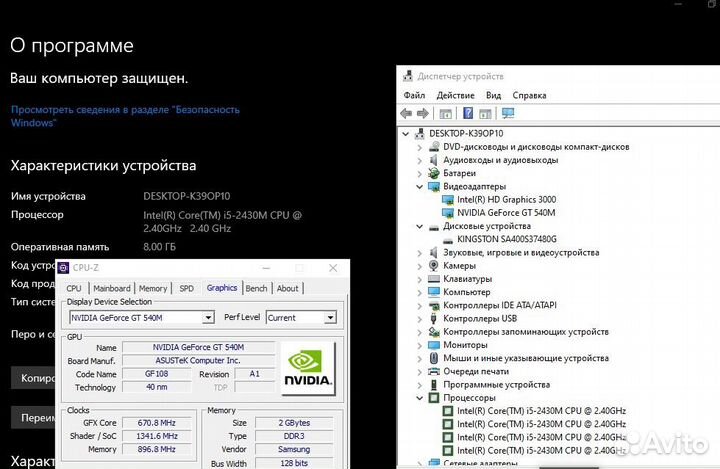Image resolution: width=720 pixels, height=469 pixels.
Task: Click the Клавиатуры keyboard icon
Action: [434, 279]
